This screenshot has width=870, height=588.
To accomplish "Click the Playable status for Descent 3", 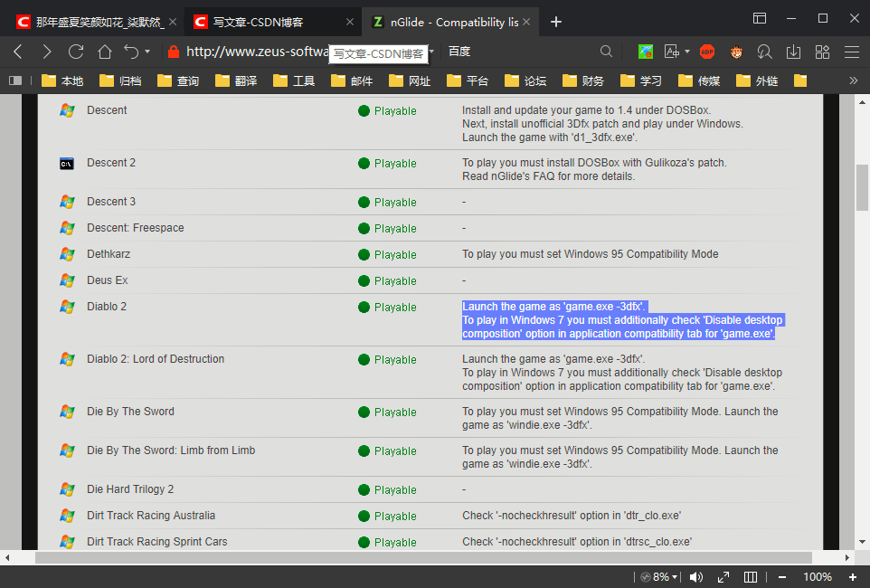I will [x=387, y=203].
